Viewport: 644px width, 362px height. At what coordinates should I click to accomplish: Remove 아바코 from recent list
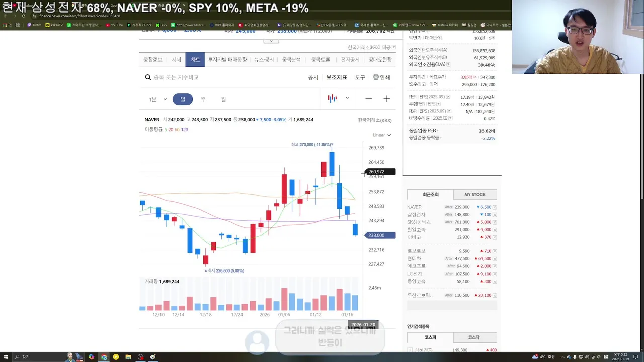pyautogui.click(x=495, y=237)
